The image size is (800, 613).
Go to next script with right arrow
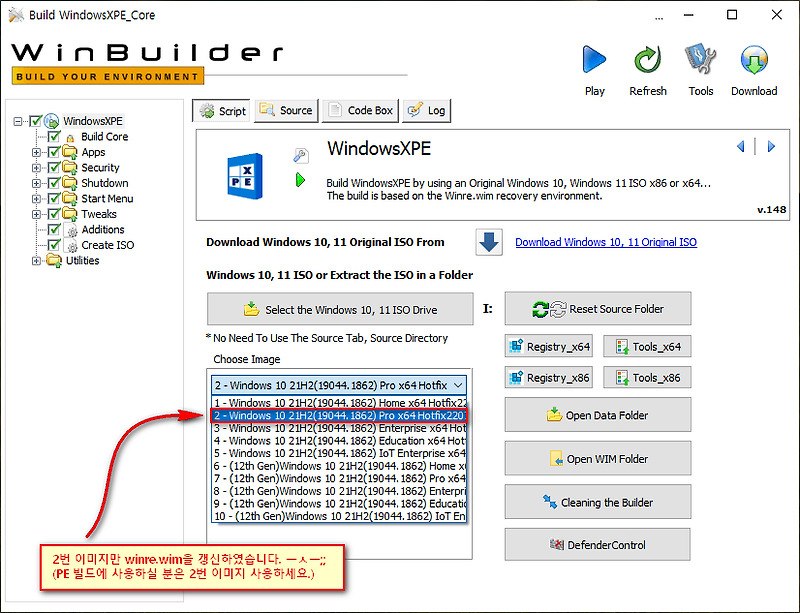pos(771,147)
